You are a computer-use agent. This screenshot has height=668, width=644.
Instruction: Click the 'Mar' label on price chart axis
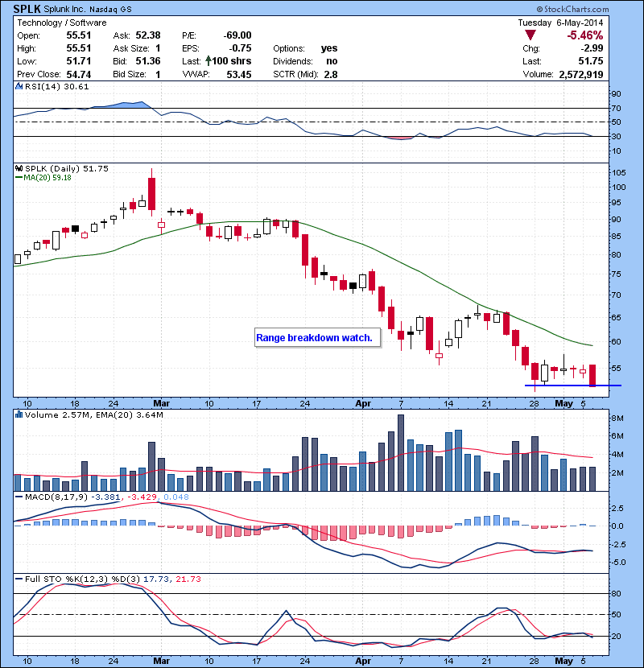(x=162, y=403)
